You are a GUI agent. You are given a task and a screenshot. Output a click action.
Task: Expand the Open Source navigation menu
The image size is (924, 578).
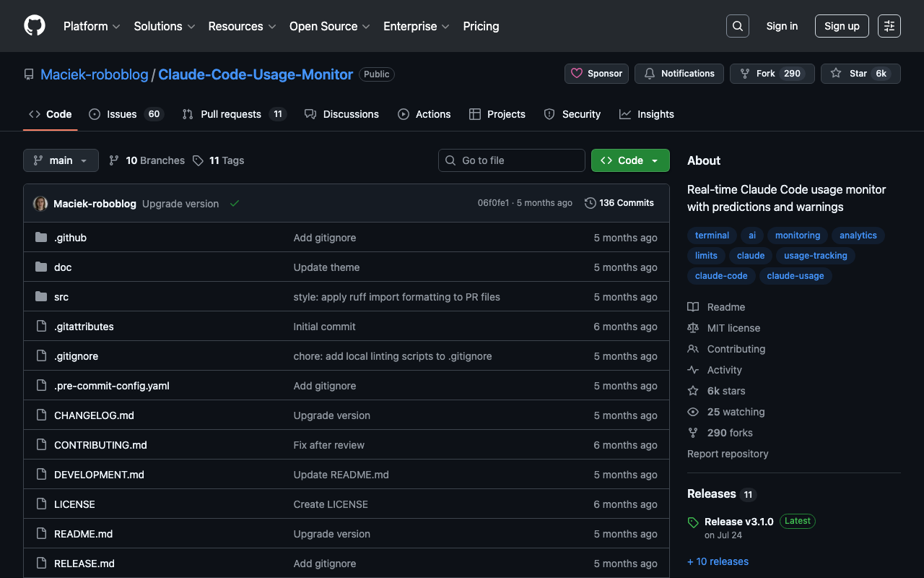(329, 26)
